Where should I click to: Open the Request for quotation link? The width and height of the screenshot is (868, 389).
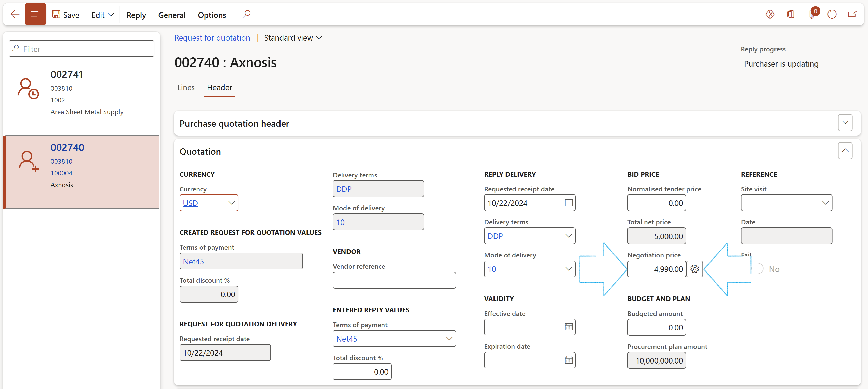212,38
